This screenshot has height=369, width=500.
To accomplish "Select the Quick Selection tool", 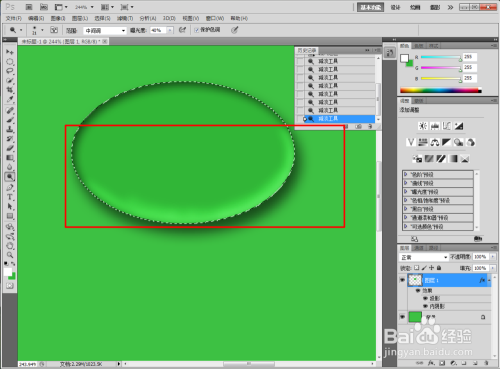I will coord(10,81).
